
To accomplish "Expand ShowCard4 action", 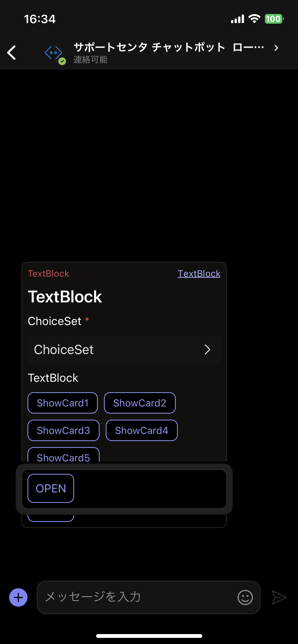I will [x=142, y=430].
